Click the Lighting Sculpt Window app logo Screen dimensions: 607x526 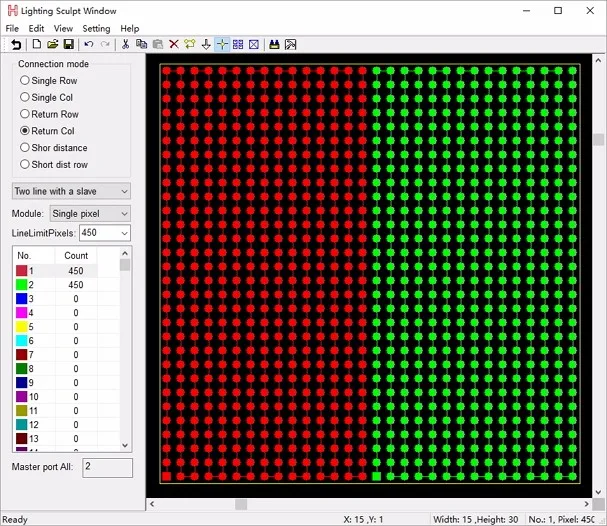pos(13,10)
